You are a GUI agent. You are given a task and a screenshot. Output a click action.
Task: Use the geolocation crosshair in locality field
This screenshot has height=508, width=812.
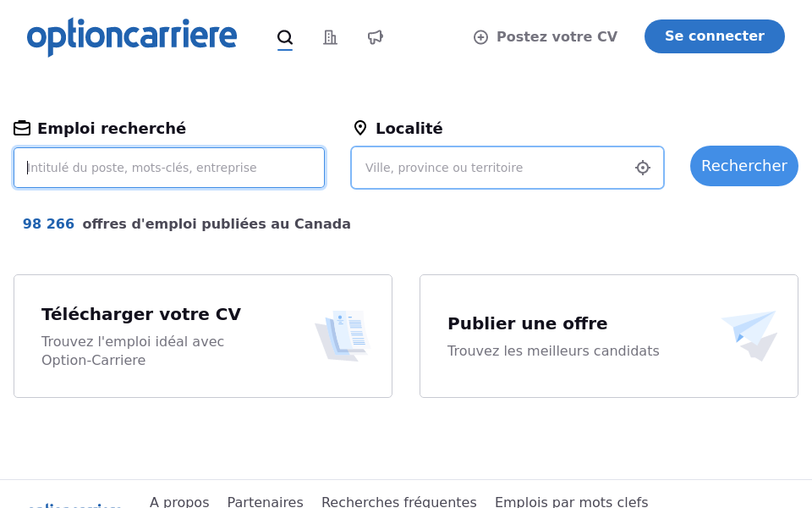(643, 168)
